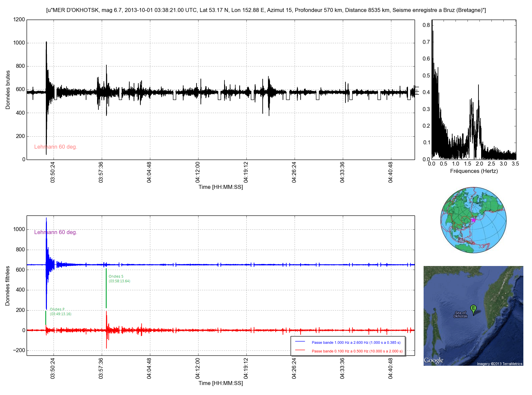The image size is (532, 395).
Task: Click the blue line swatch in the legend
Action: coord(300,342)
